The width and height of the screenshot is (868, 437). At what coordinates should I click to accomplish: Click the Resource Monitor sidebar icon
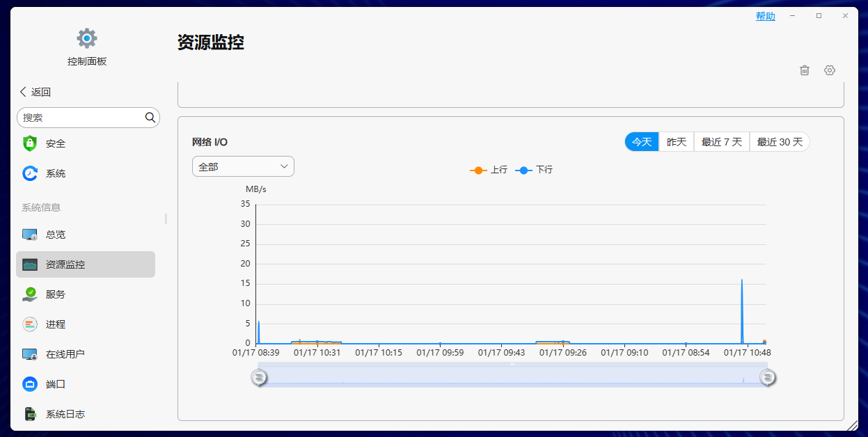point(29,264)
